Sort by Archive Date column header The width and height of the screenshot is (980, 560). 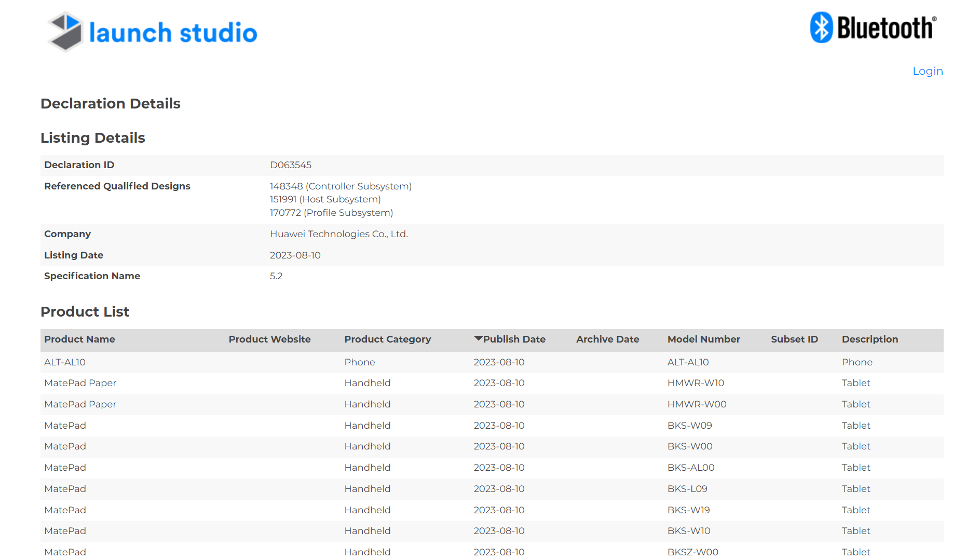coord(607,339)
